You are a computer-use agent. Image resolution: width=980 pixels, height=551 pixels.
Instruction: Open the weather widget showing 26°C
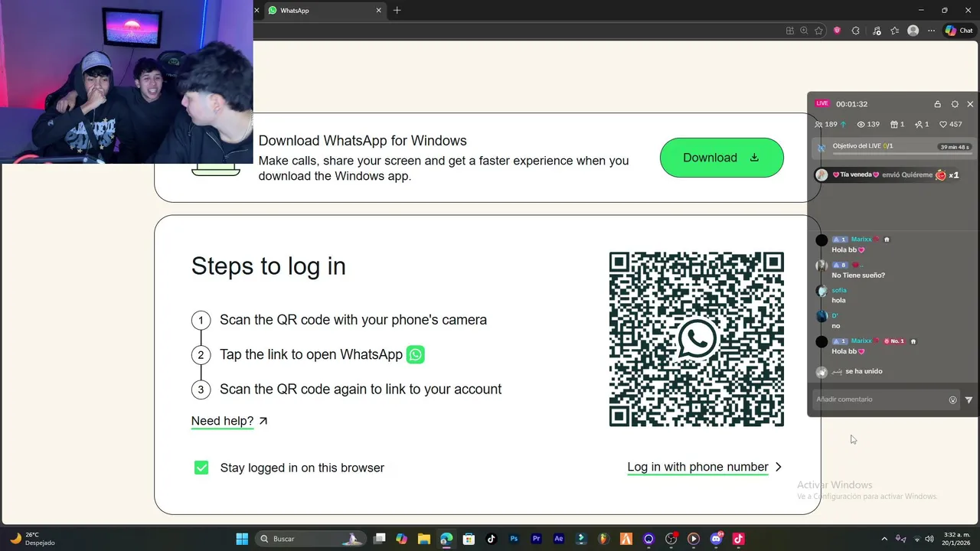[32, 539]
